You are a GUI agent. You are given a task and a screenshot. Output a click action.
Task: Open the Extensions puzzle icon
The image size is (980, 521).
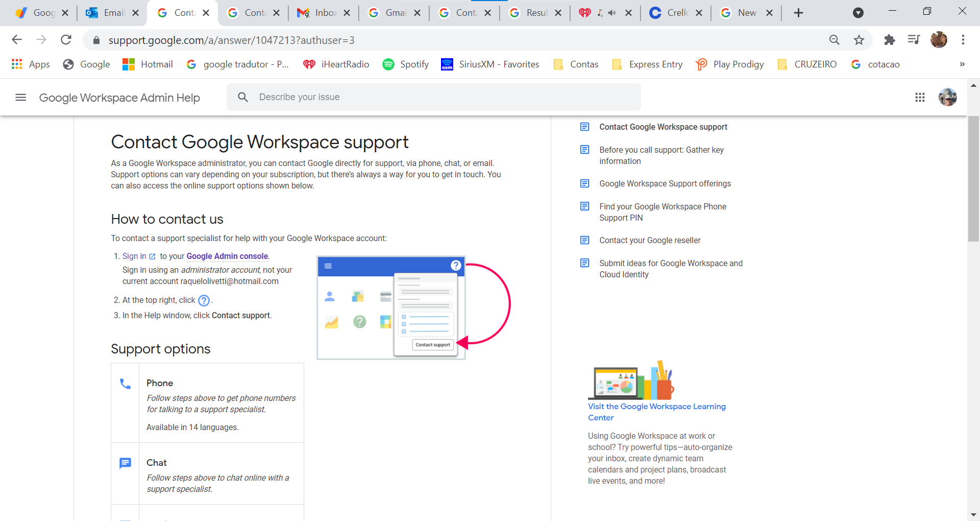890,40
